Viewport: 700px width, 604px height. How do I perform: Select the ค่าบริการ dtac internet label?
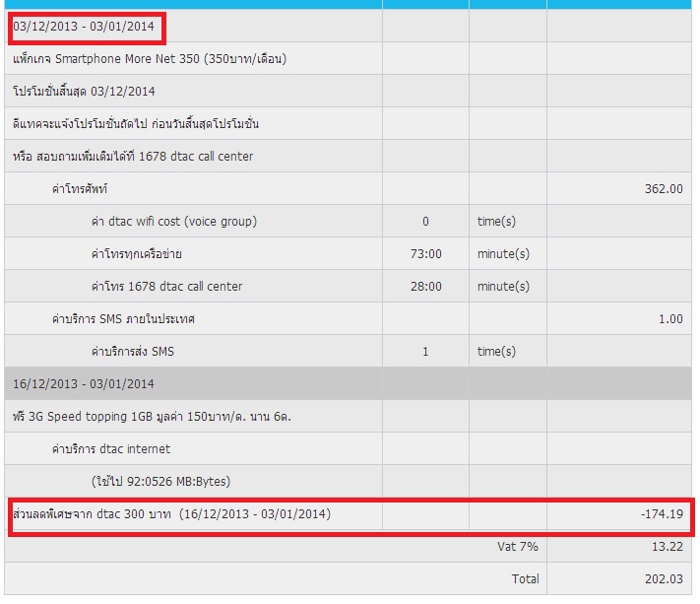click(111, 449)
